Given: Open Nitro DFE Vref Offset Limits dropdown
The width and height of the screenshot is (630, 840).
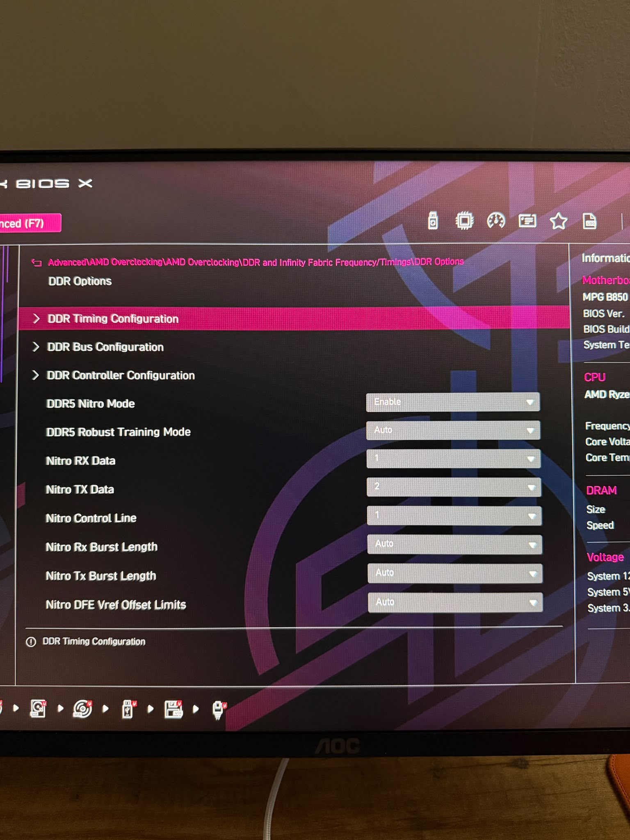Looking at the screenshot, I should pyautogui.click(x=455, y=603).
